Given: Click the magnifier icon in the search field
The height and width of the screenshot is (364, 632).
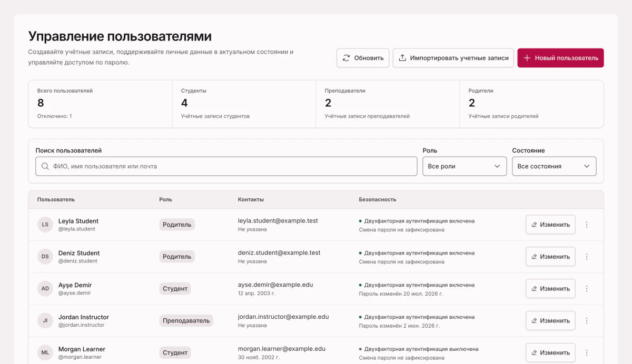Looking at the screenshot, I should [45, 166].
